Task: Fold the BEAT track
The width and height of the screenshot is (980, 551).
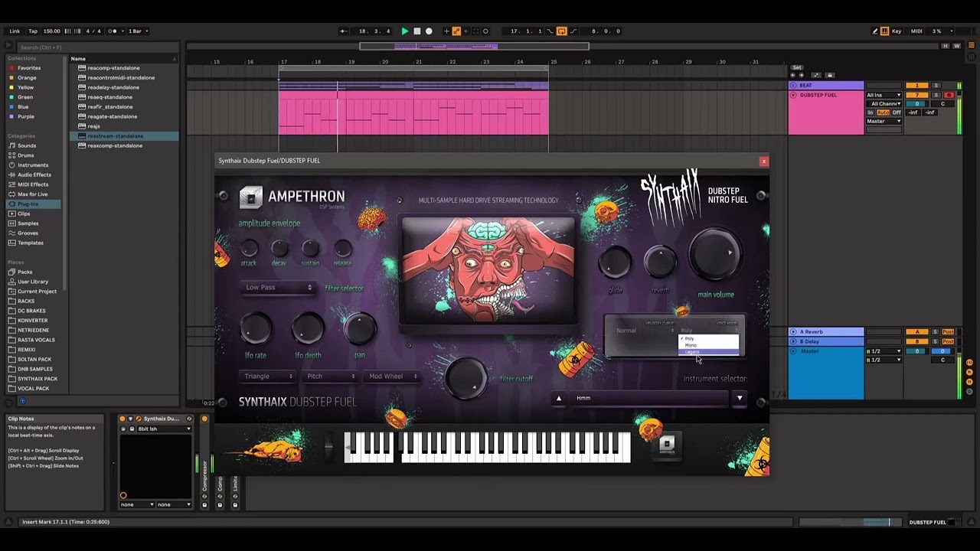Action: pos(793,86)
